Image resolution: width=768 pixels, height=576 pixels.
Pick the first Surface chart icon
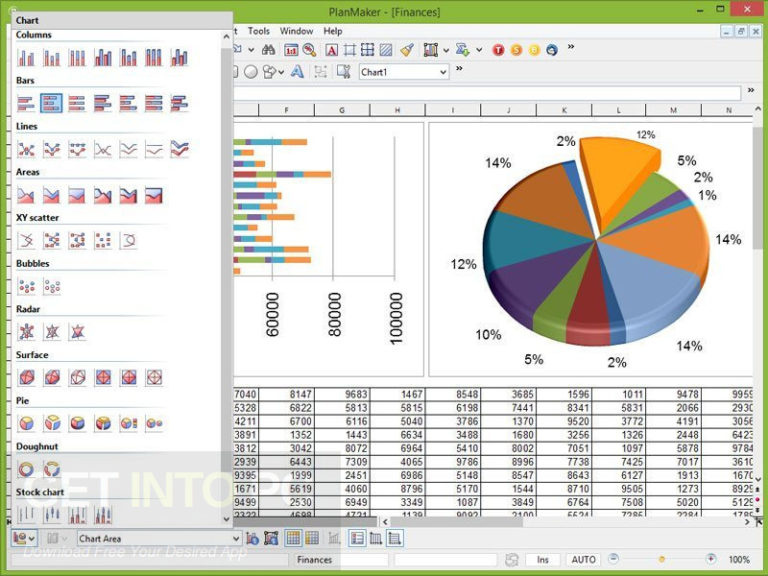[x=26, y=378]
